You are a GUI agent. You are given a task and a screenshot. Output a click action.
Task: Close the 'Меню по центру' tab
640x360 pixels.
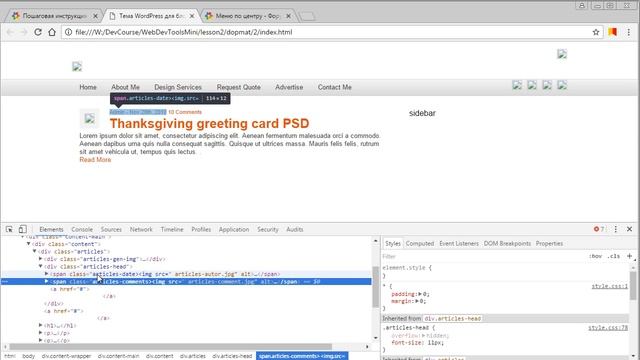(x=288, y=16)
